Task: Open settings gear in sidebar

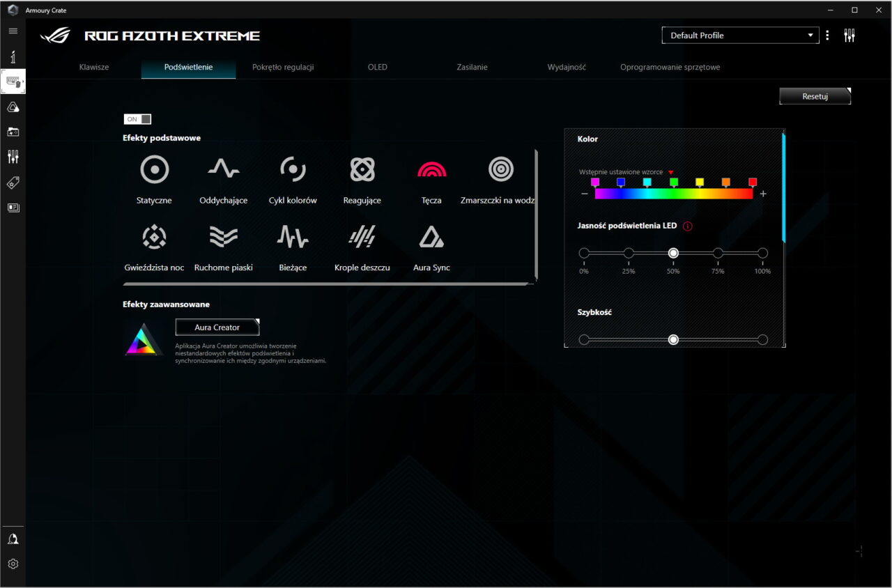Action: pos(13,564)
